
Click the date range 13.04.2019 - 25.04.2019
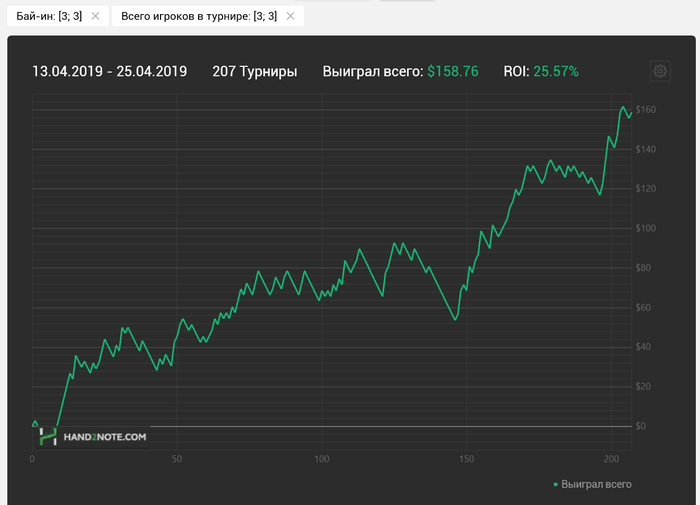(x=109, y=71)
